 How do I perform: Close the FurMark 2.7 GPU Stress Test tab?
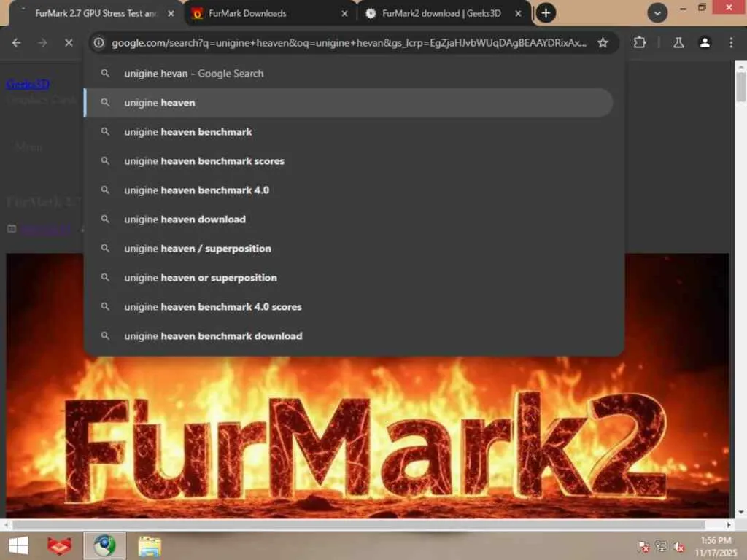tap(171, 14)
